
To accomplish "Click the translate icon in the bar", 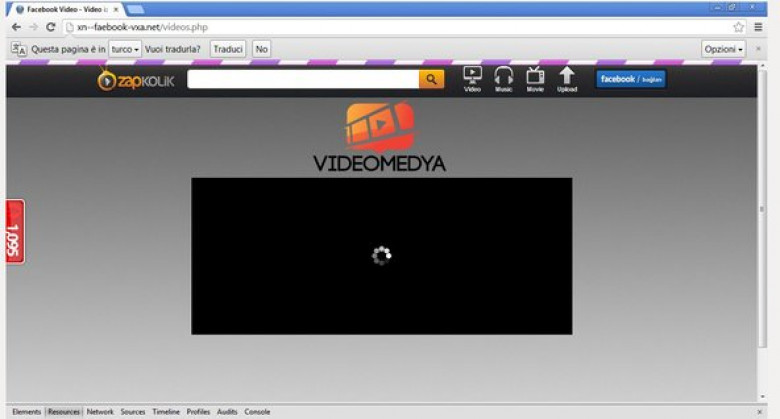I will coord(19,49).
